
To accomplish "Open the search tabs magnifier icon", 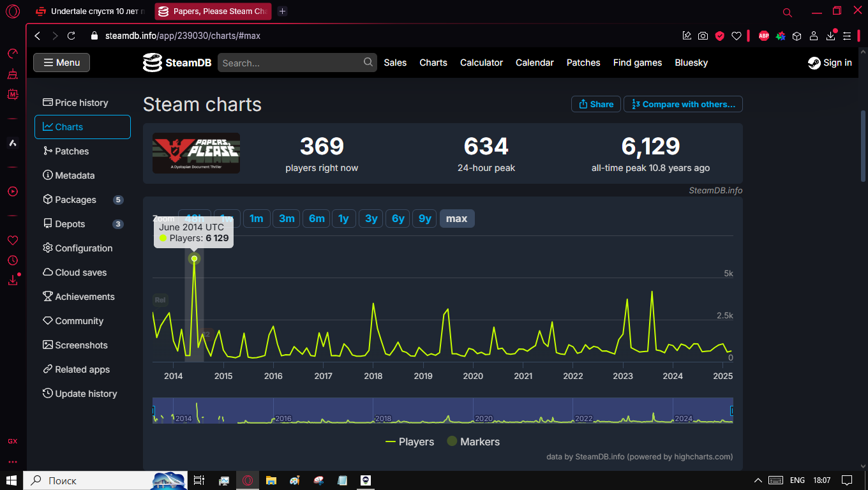I will pyautogui.click(x=788, y=12).
